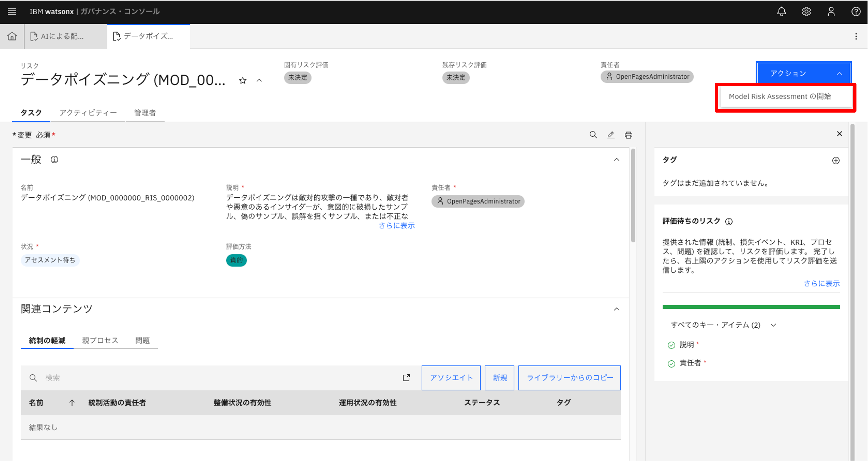The image size is (868, 461).
Task: Click the edit pencil icon
Action: click(611, 135)
